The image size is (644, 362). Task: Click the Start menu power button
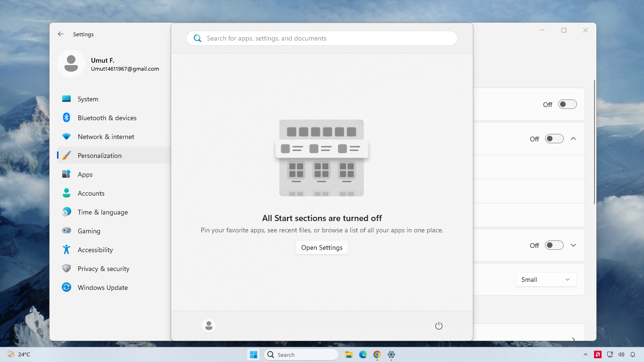click(439, 326)
